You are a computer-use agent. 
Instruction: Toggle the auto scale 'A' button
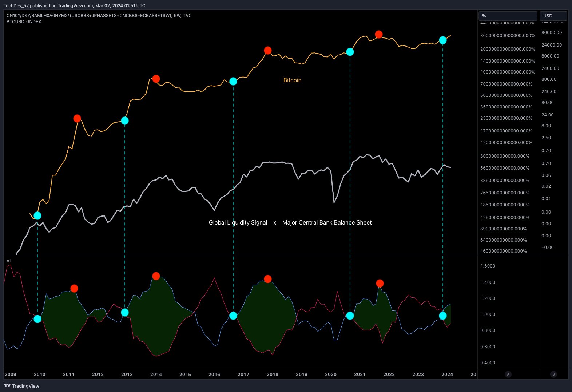[508, 374]
